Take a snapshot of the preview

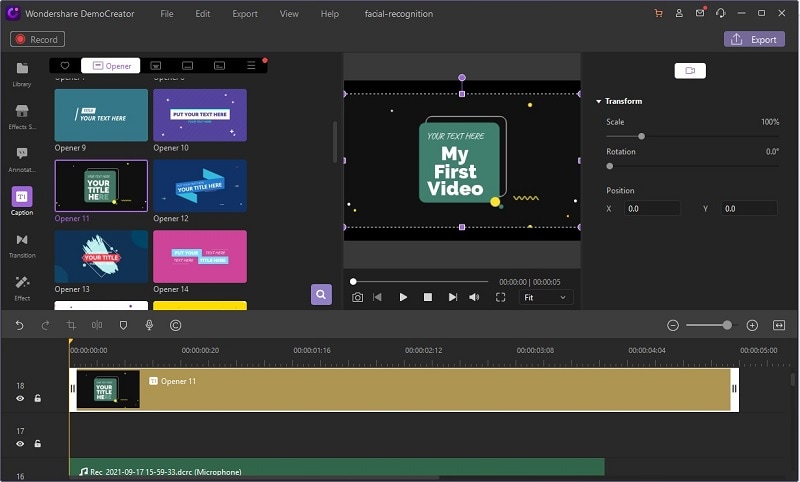358,297
